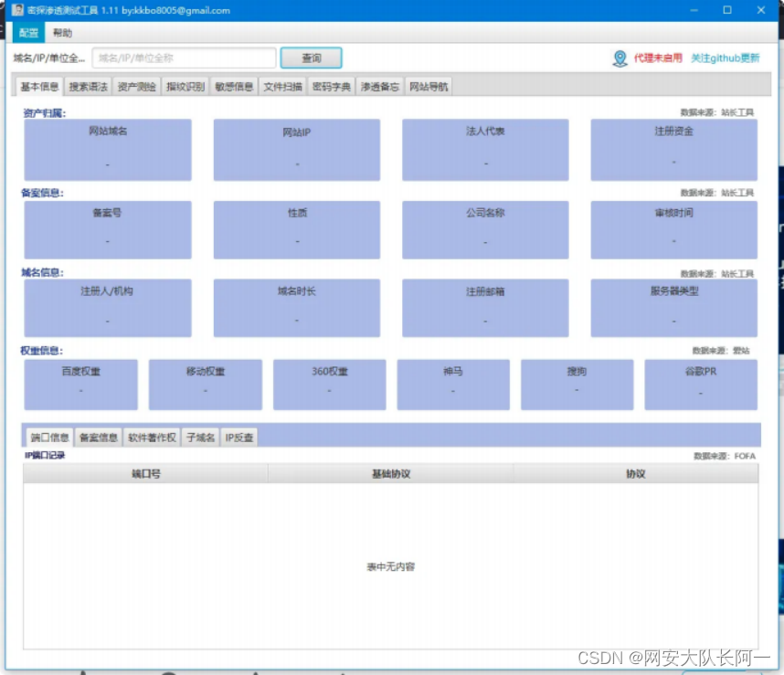Click the 域名时长 info card
784x675 pixels.
pyautogui.click(x=296, y=308)
